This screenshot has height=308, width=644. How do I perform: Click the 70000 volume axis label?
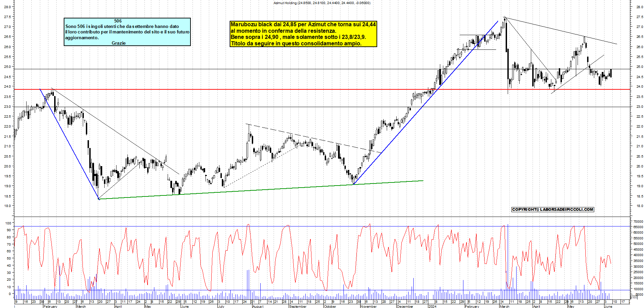coord(638,221)
